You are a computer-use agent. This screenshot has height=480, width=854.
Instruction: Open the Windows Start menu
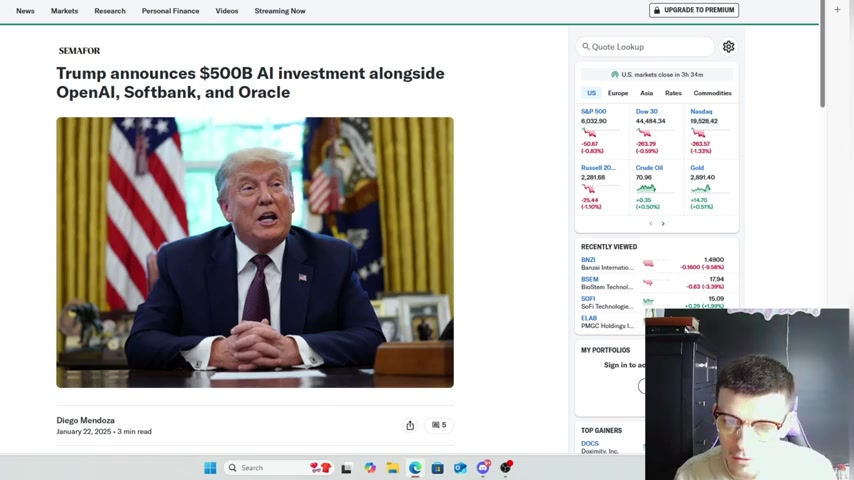[x=210, y=467]
